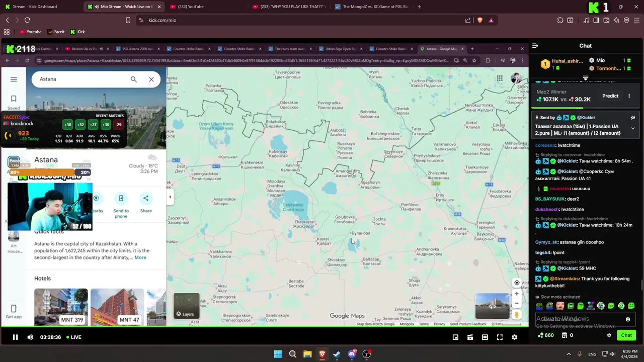Image resolution: width=644 pixels, height=362 pixels.
Task: Open the browser extensions puzzle icon
Action: (x=560, y=20)
